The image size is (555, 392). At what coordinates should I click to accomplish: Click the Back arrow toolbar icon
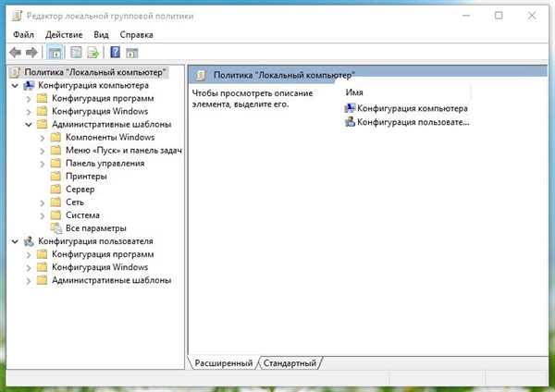(x=15, y=53)
